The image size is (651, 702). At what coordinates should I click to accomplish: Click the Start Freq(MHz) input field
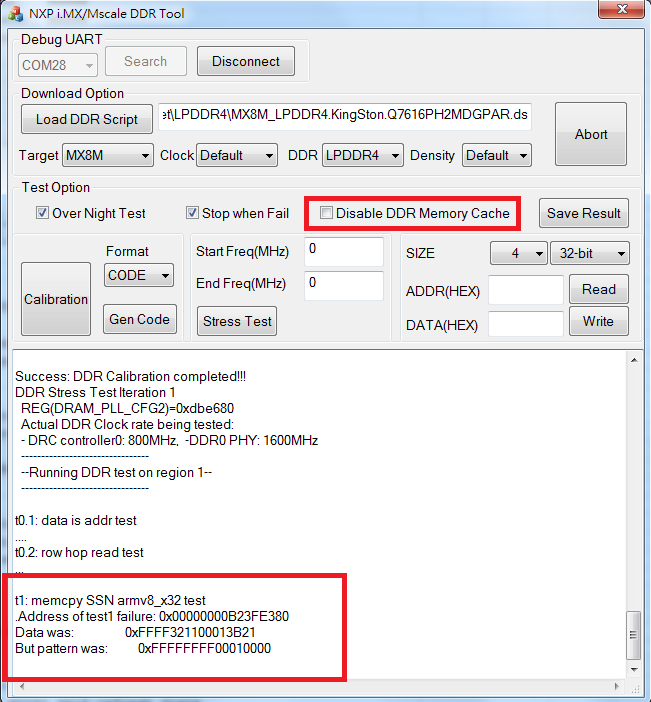click(344, 252)
